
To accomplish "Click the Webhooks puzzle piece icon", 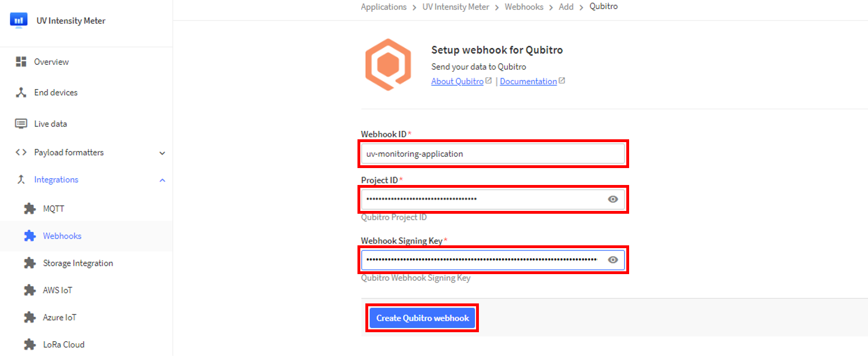I will click(x=30, y=236).
